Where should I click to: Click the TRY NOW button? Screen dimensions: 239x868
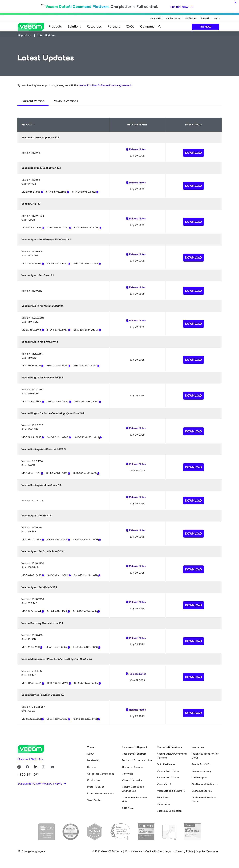pos(205,27)
